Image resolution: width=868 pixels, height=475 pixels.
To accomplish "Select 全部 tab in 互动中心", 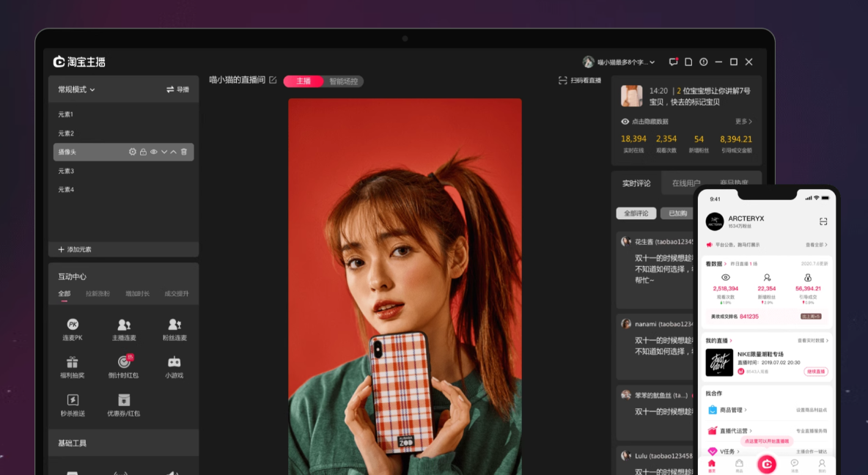I will coord(65,293).
